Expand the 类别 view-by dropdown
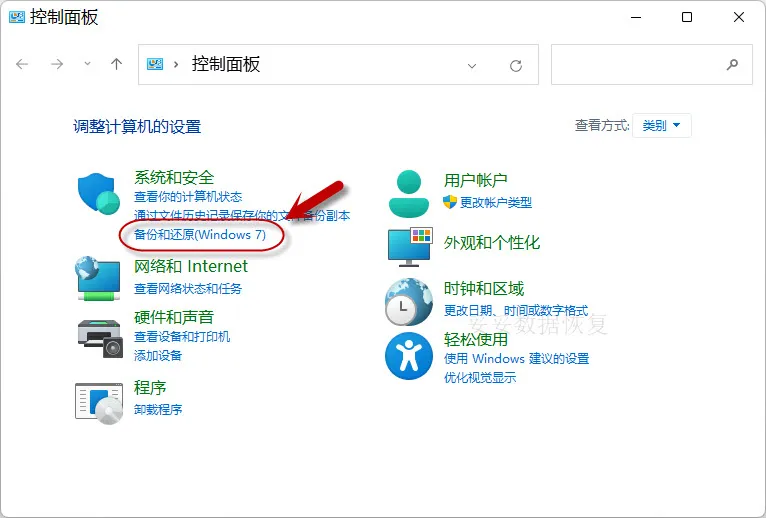This screenshot has height=518, width=766. (662, 126)
